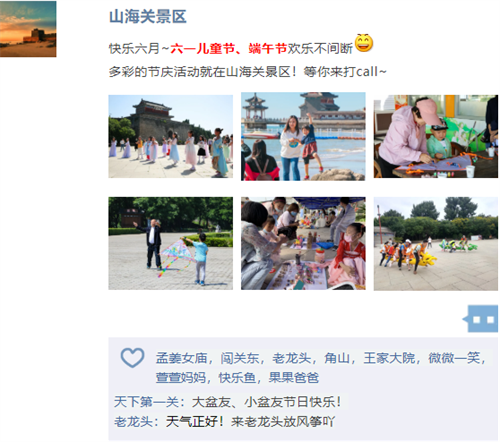Image resolution: width=500 pixels, height=442 pixels.
Task: View the kite flying photo
Action: [171, 243]
